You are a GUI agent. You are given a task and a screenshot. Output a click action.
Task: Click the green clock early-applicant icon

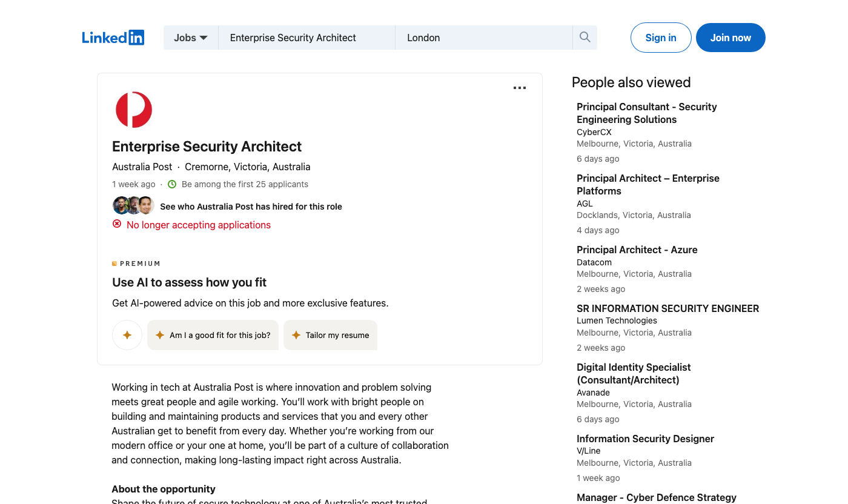point(172,184)
